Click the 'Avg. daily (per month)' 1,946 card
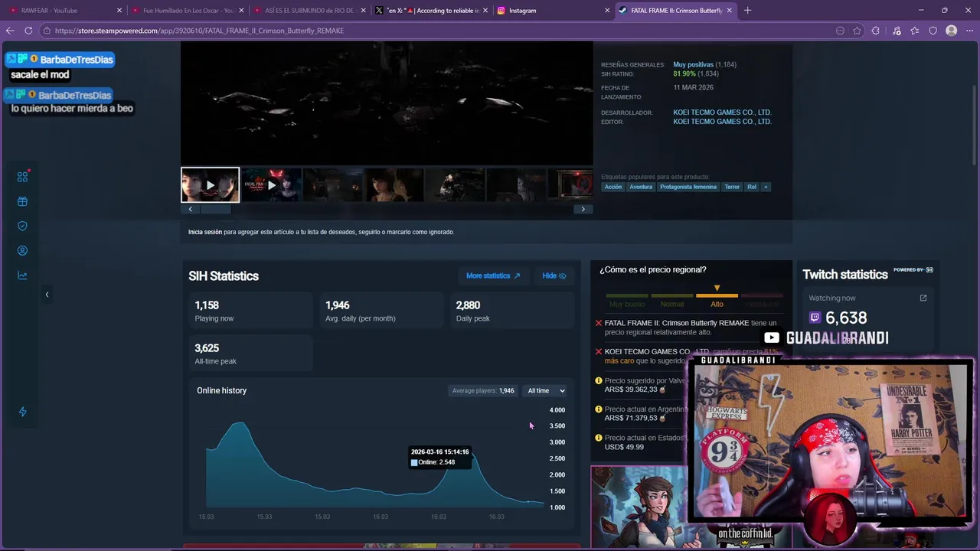980x551 pixels. tap(381, 311)
